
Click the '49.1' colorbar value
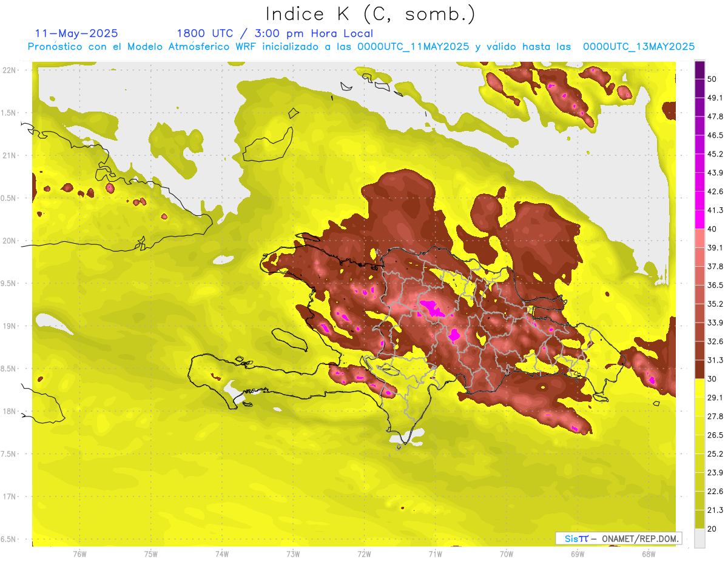point(715,98)
